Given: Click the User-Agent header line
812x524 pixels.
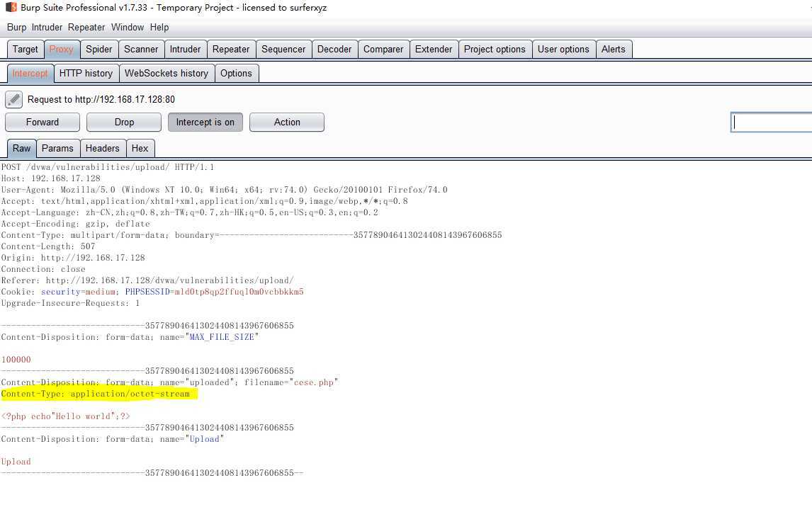Looking at the screenshot, I should pyautogui.click(x=224, y=190).
